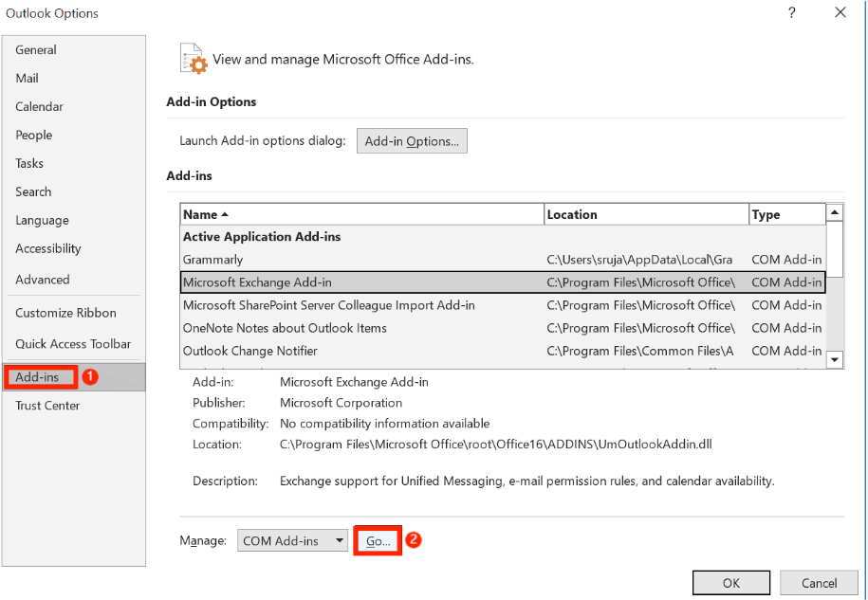Sort add-ins by the Name column header
The height and width of the screenshot is (600, 868).
click(362, 214)
